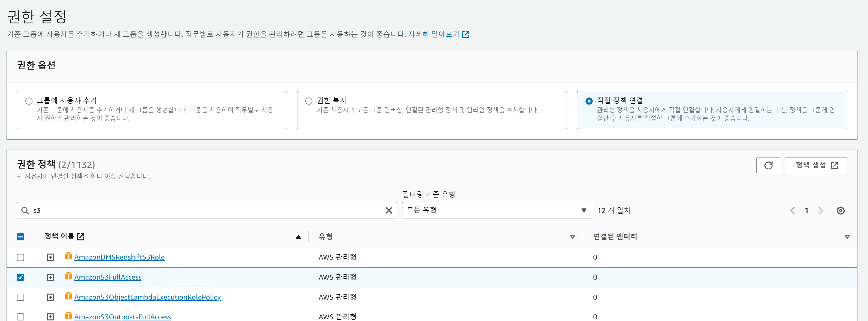Clear the s3 search text with X icon
This screenshot has height=321, width=868.
click(x=389, y=211)
